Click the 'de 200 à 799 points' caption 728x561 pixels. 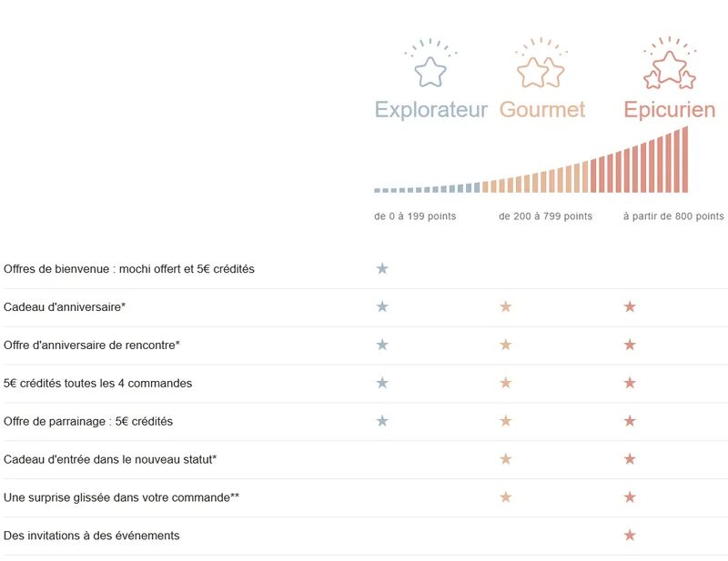pyautogui.click(x=545, y=216)
